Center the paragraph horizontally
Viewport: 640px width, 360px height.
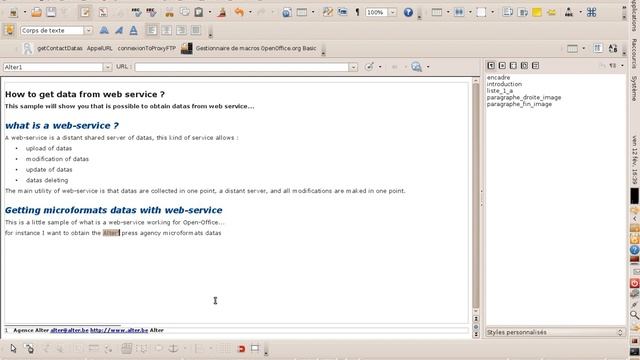point(167,30)
